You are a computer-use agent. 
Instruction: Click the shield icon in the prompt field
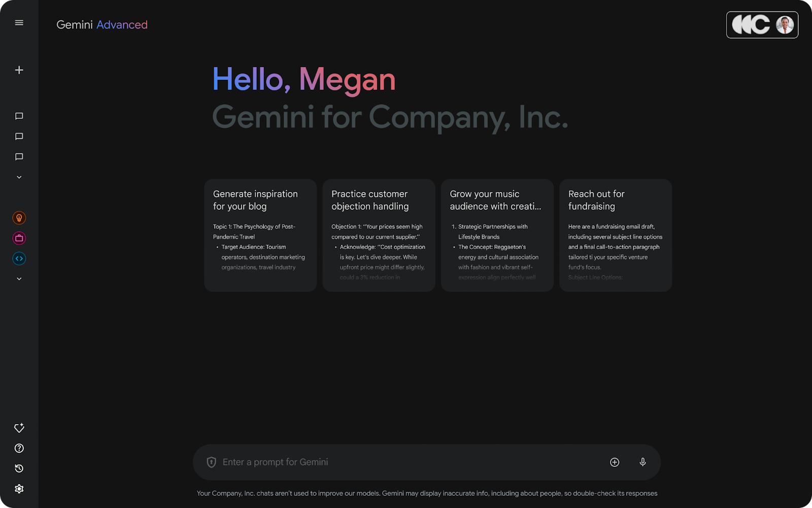click(x=211, y=462)
